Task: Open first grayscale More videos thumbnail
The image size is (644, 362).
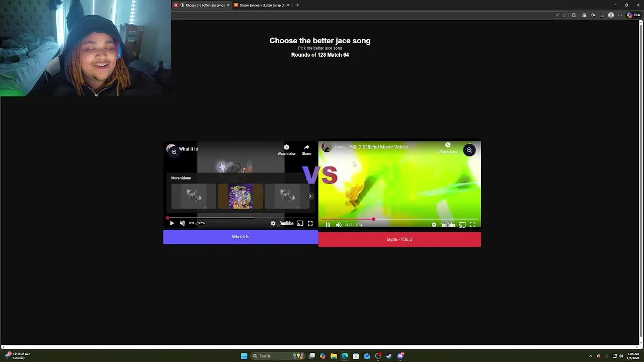Action: [x=193, y=197]
